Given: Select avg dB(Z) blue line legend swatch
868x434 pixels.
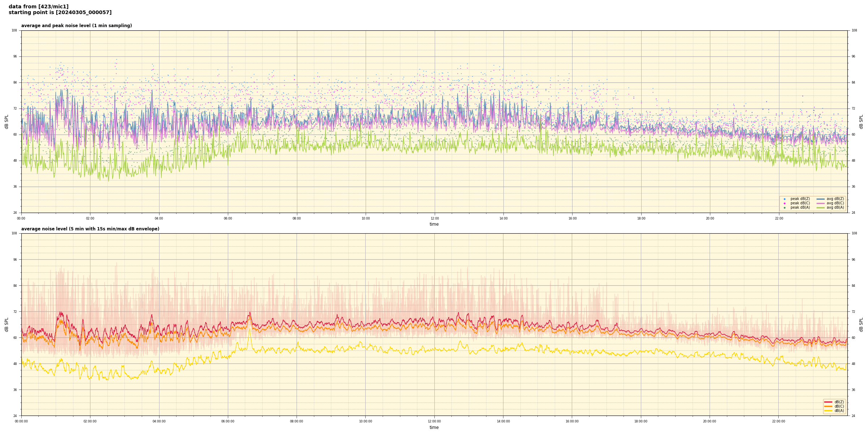Looking at the screenshot, I should pyautogui.click(x=820, y=199).
